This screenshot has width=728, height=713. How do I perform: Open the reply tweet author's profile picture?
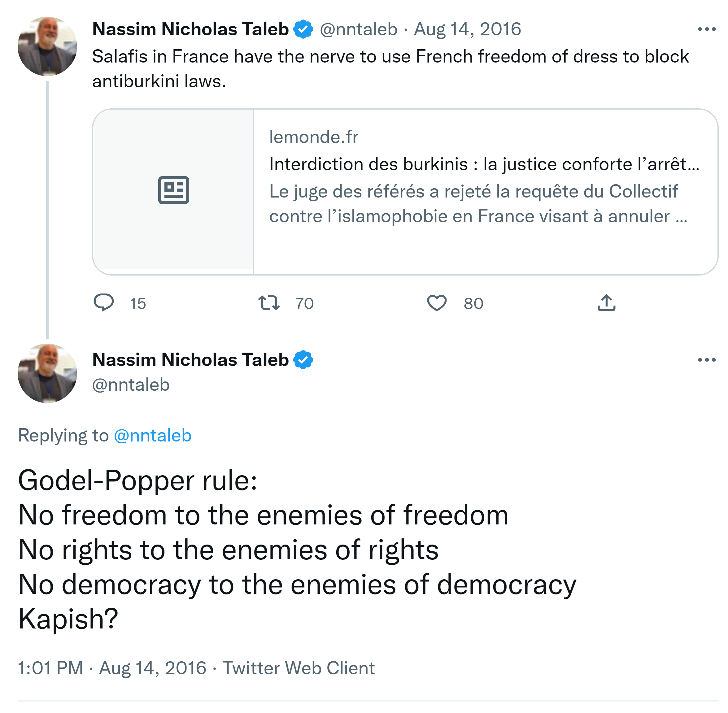(47, 373)
